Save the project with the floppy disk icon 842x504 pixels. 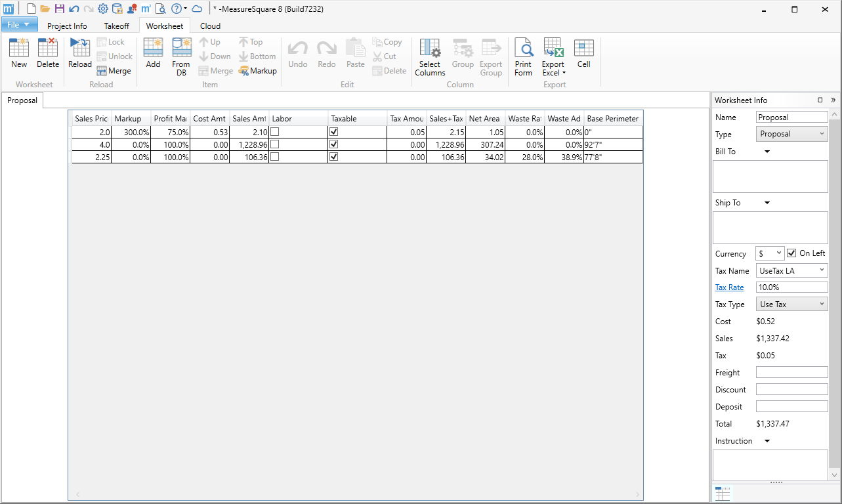click(60, 9)
